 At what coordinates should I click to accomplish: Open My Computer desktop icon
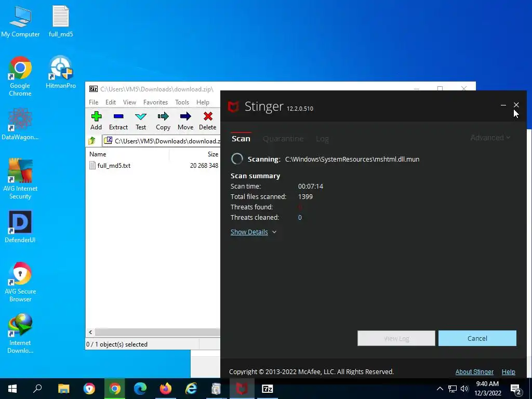coord(20,22)
